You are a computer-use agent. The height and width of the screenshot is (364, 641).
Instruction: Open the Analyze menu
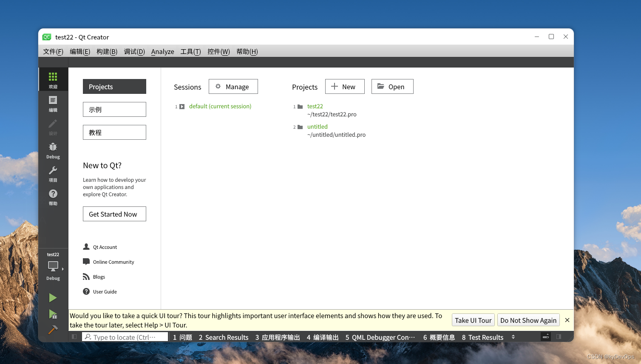tap(163, 51)
